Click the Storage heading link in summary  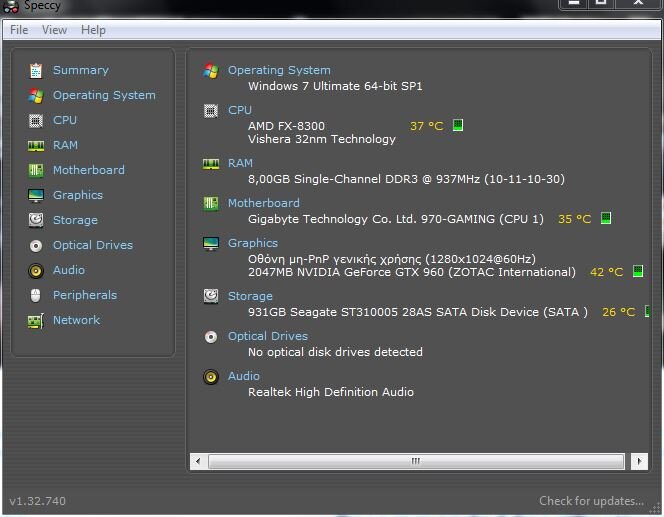coord(250,296)
